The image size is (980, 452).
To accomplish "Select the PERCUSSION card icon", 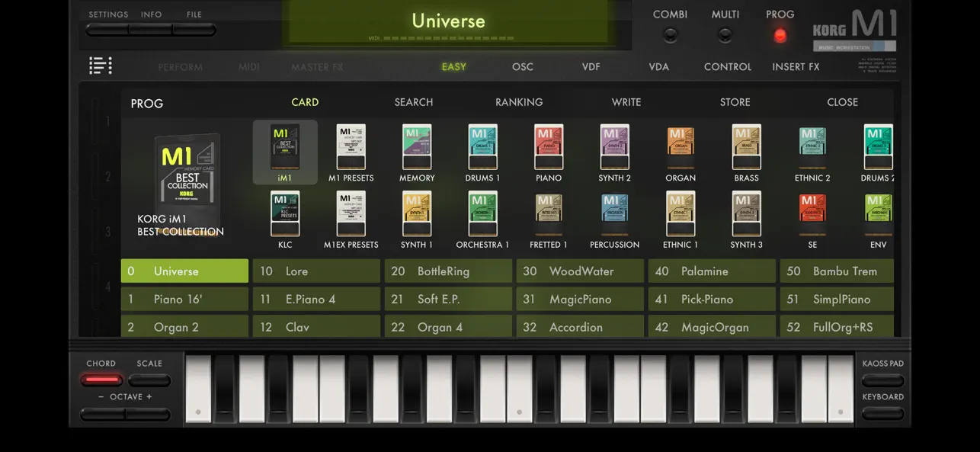I will click(x=614, y=213).
